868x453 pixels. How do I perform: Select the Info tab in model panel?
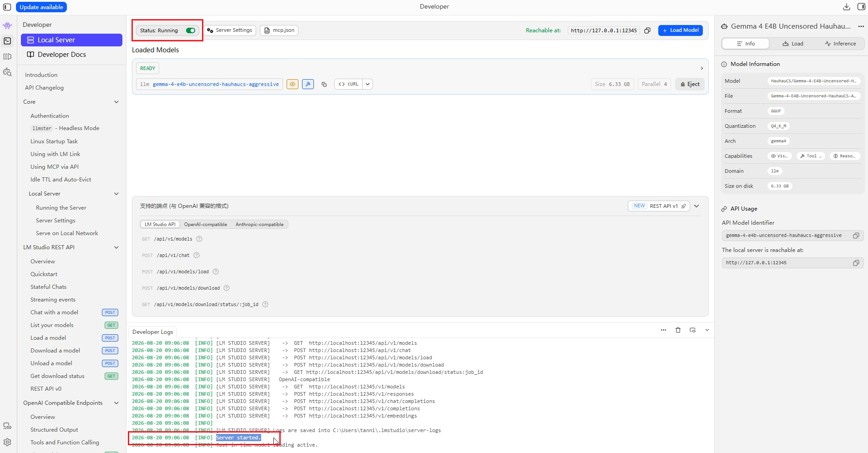pyautogui.click(x=746, y=44)
